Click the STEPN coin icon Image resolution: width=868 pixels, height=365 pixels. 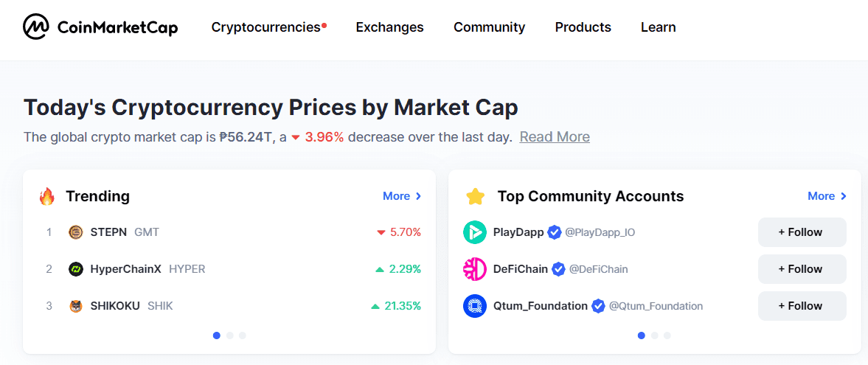coord(75,232)
